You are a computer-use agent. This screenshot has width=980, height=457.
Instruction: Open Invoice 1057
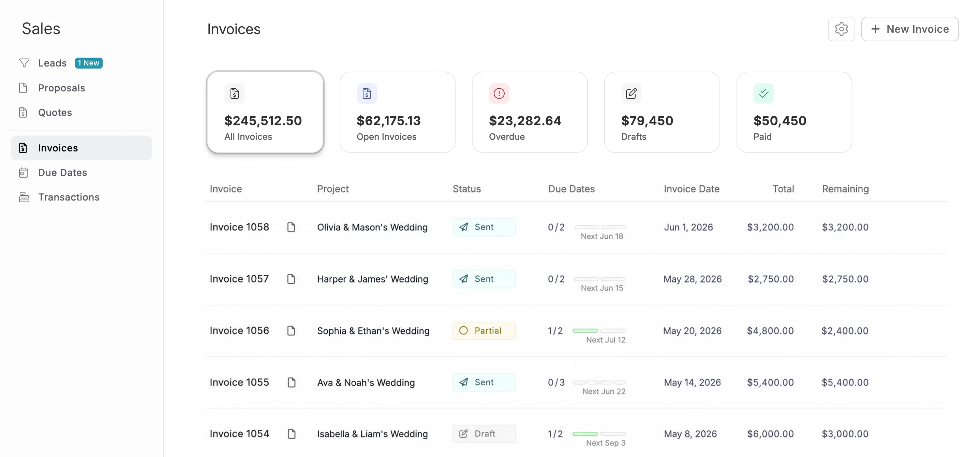239,279
